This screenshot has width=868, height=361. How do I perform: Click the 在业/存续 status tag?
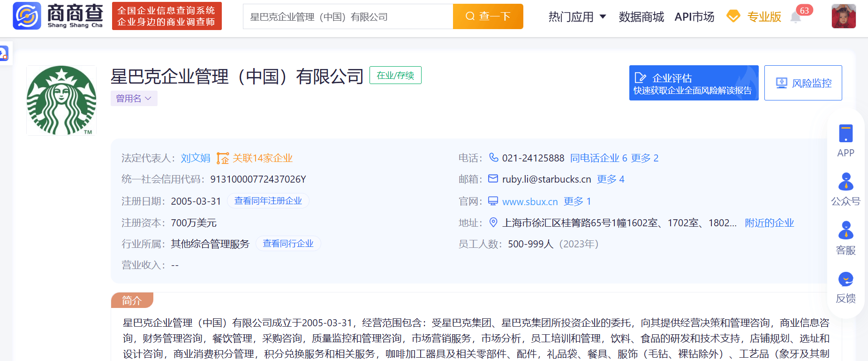pos(395,75)
